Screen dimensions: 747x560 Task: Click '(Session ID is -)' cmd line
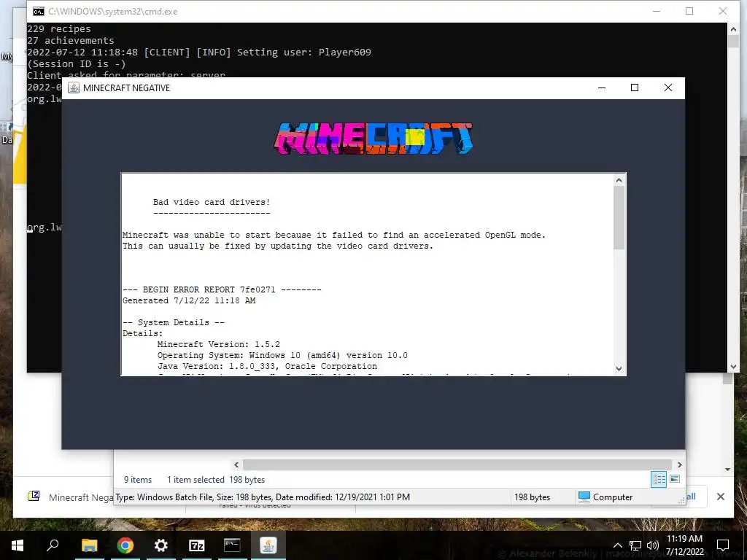click(x=76, y=64)
